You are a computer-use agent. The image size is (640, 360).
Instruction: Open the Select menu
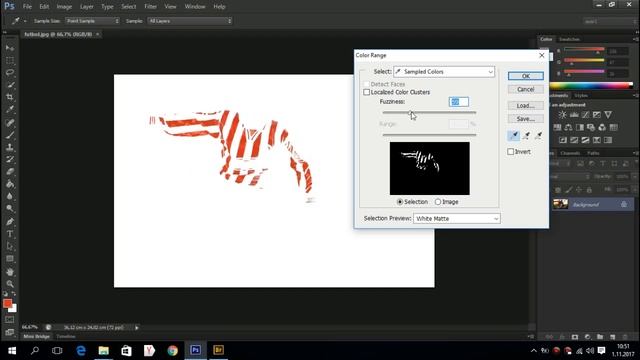click(129, 7)
